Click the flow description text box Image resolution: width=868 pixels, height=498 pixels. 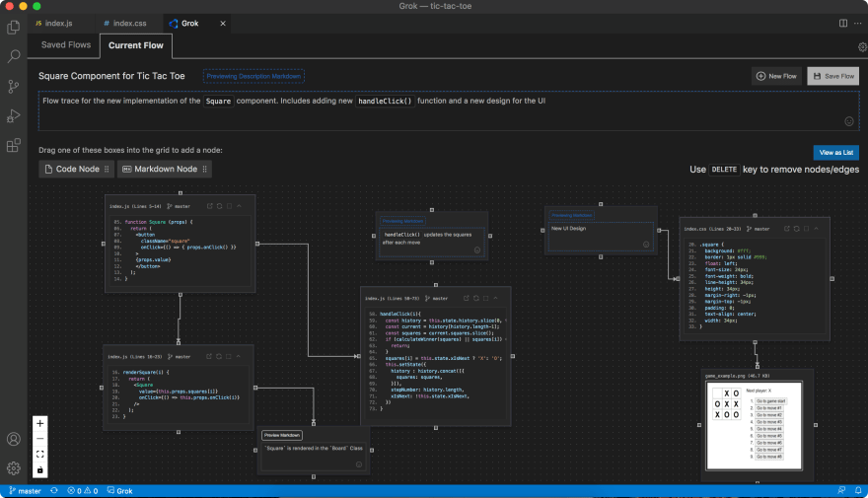point(449,111)
